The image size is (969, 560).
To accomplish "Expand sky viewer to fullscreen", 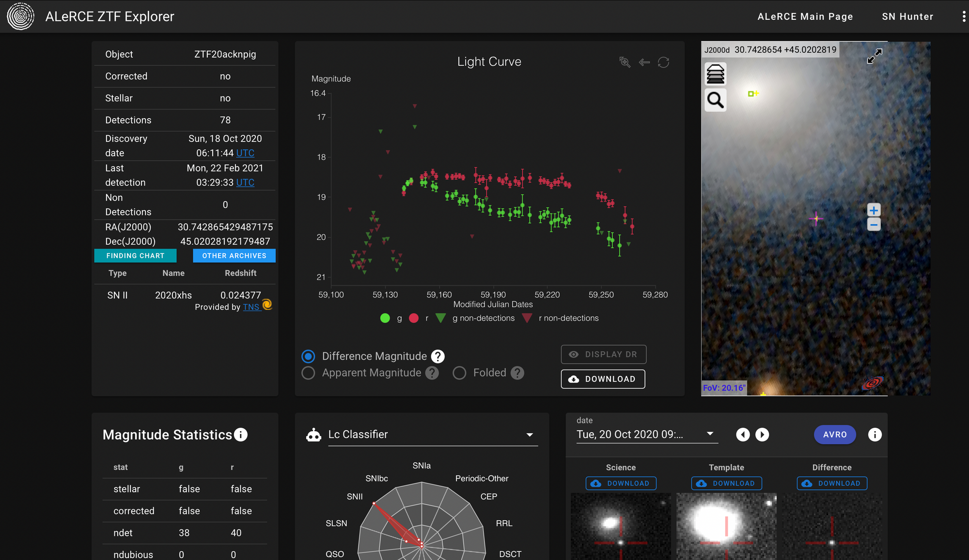I will pos(875,56).
